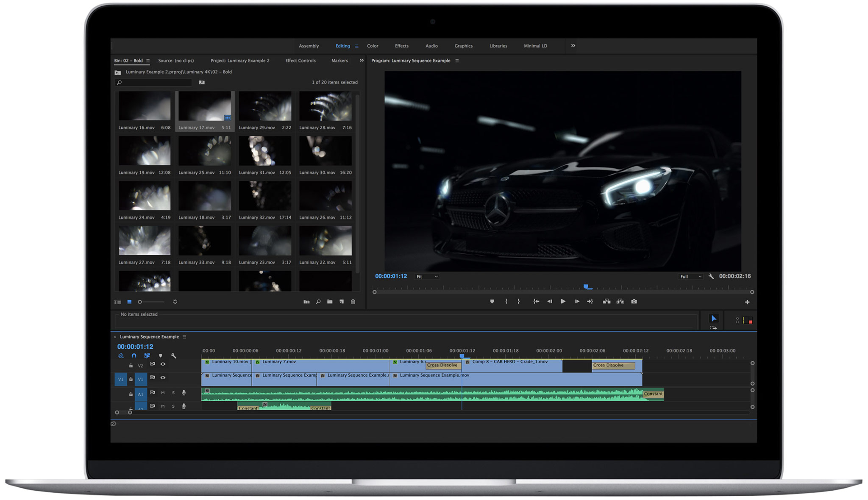Toggle Snap magnet in timeline
Image resolution: width=868 pixels, height=500 pixels.
pos(134,356)
